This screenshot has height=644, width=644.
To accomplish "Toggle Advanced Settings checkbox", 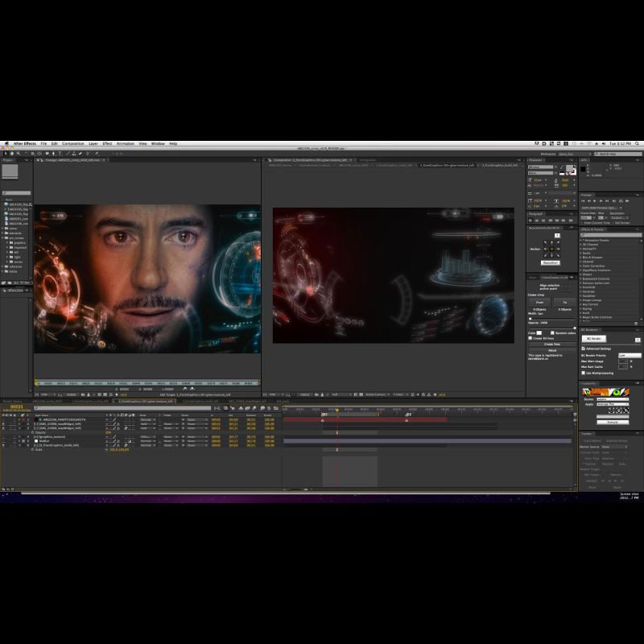I will pos(583,349).
